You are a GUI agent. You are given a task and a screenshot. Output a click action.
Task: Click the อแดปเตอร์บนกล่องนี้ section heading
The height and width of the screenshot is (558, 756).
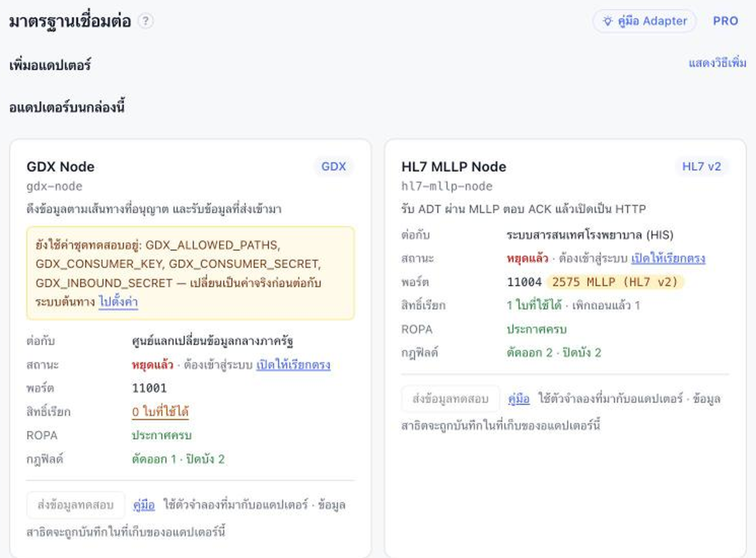pyautogui.click(x=67, y=108)
